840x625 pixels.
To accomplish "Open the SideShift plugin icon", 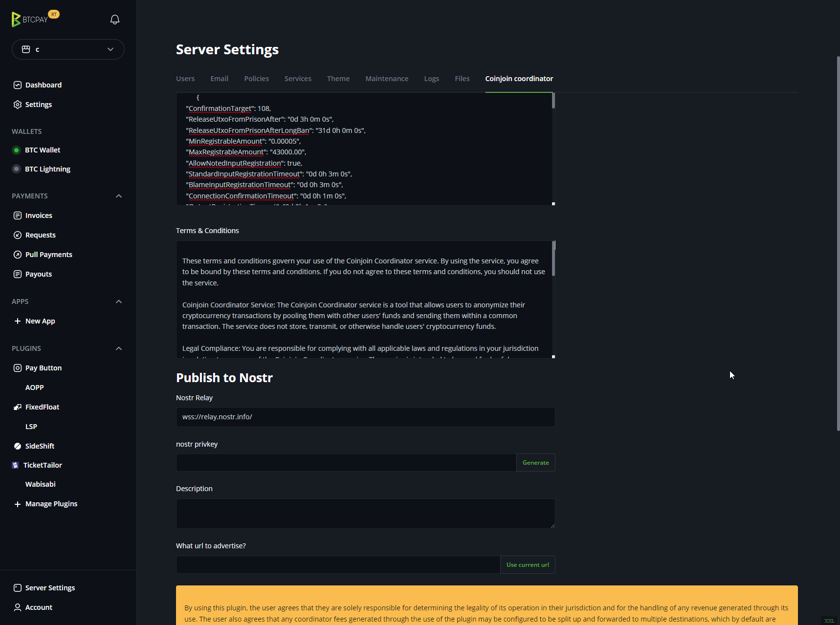I will [x=18, y=446].
